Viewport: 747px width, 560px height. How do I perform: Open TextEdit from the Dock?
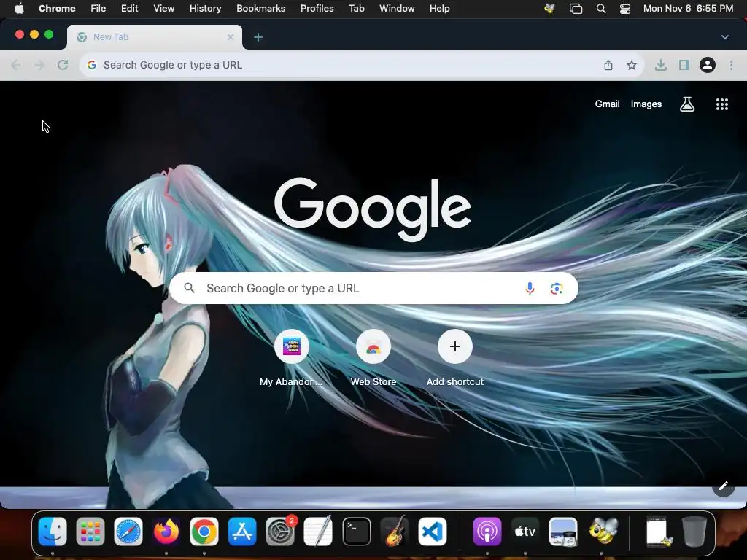(x=318, y=531)
